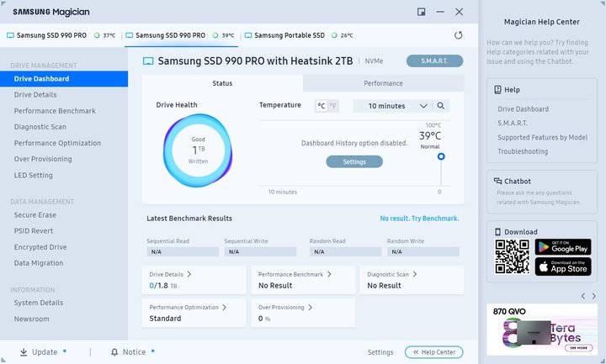
Task: Click the compact mode window icon
Action: click(422, 12)
